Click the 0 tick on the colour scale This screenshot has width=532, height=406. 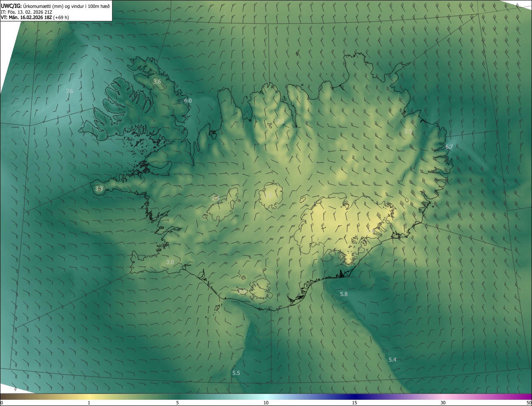pos(2,403)
